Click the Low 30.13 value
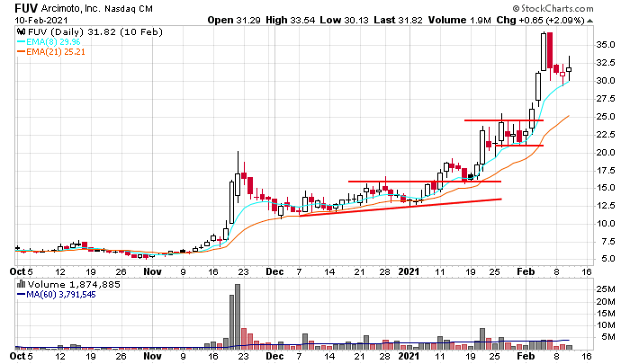This screenshot has width=630, height=364. 344,20
